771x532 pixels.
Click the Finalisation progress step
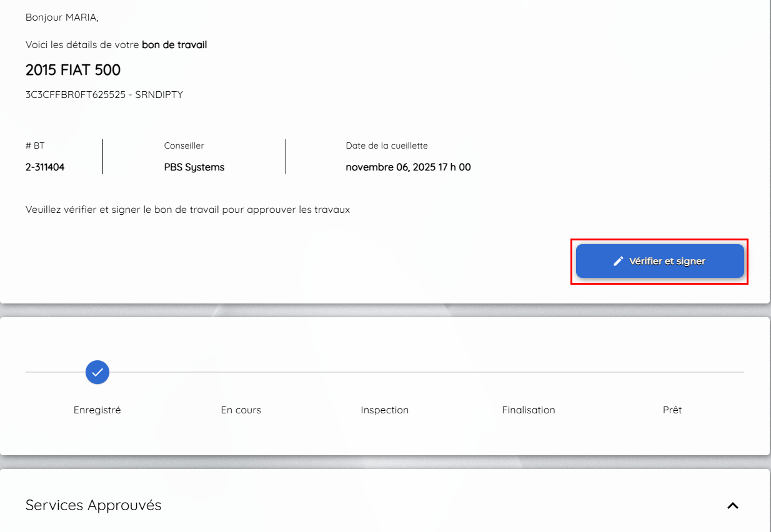(x=528, y=410)
